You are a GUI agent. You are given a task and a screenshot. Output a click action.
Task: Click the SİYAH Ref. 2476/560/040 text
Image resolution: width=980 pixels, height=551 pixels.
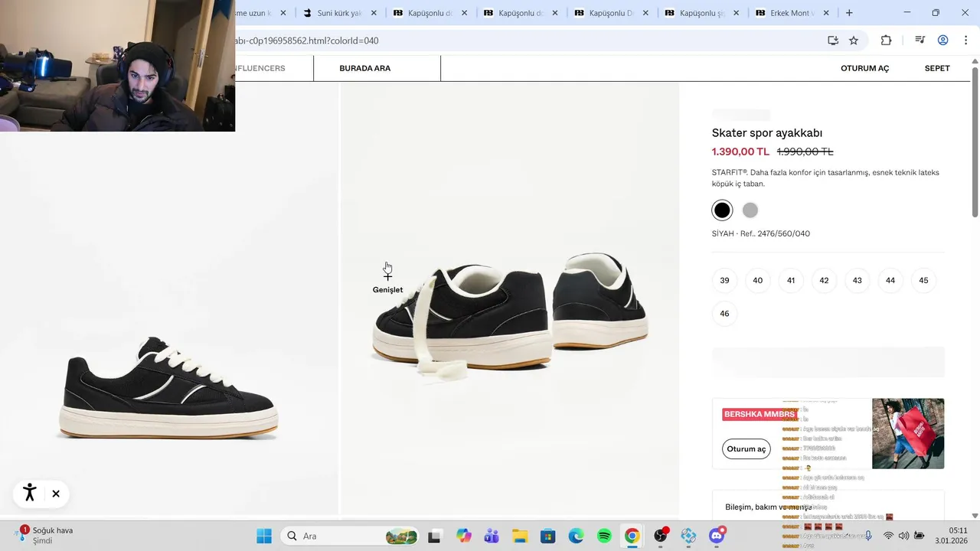761,233
